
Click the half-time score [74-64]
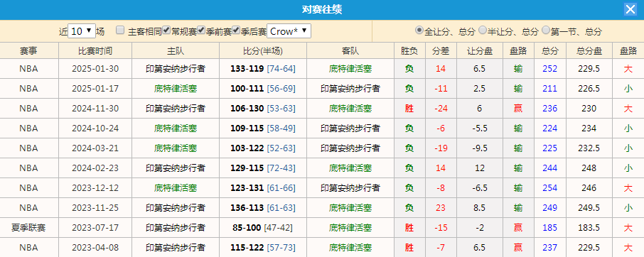(281, 68)
